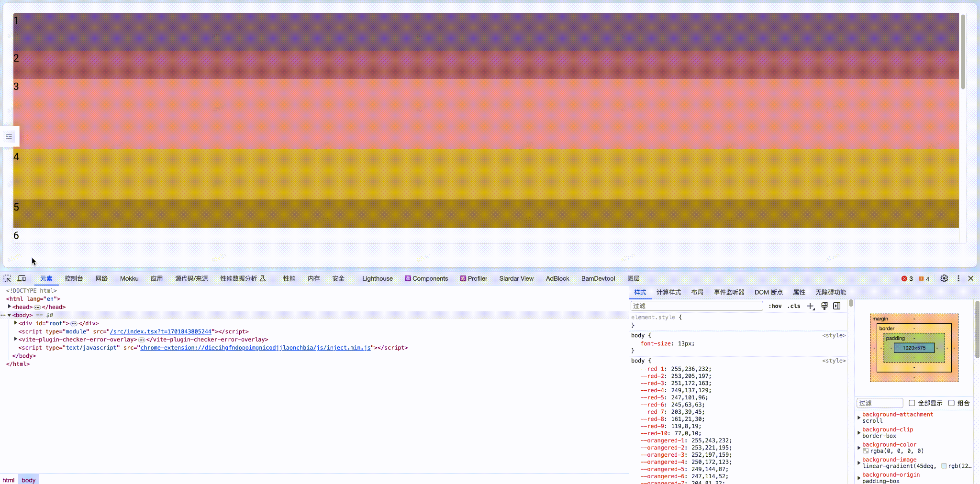Switch to the 计算样式 sub-tab
This screenshot has width=980, height=484.
point(668,292)
